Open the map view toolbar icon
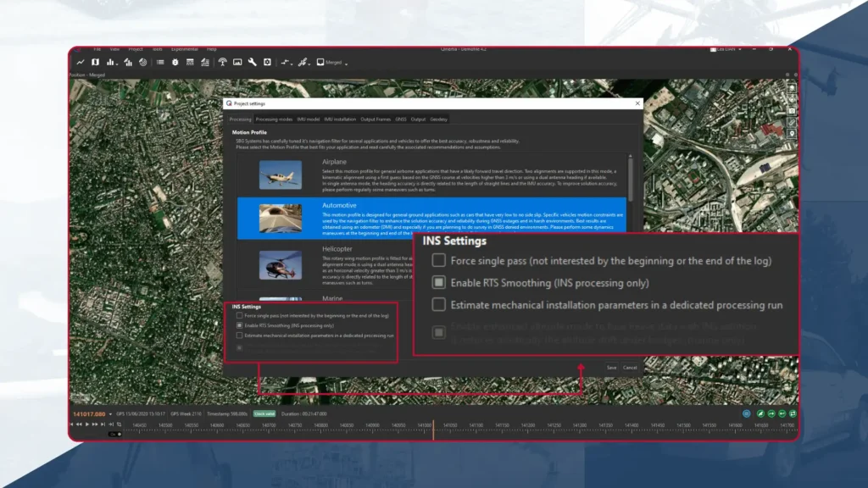 [x=95, y=62]
